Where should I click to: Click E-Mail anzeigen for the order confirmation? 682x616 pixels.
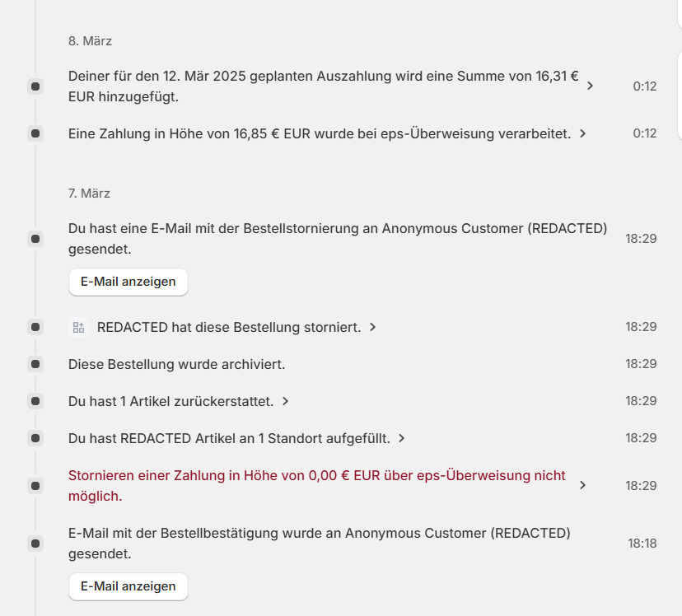[x=128, y=586]
